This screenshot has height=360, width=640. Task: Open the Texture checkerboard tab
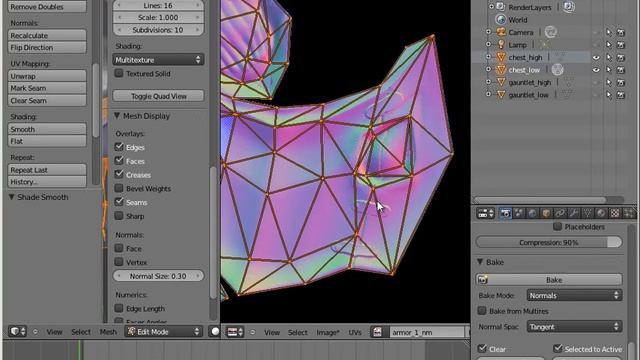coord(615,213)
